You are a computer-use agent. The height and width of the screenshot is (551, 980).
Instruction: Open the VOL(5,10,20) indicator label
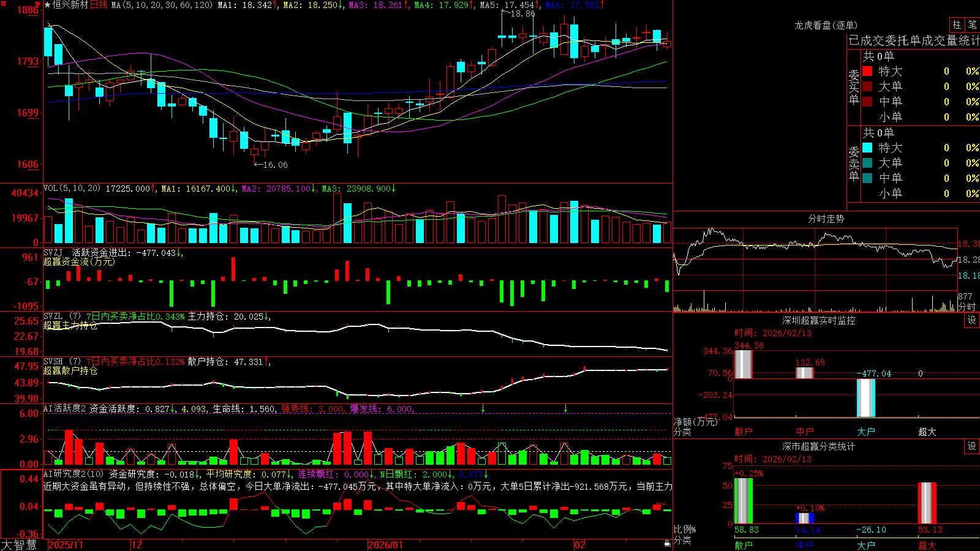tap(72, 189)
